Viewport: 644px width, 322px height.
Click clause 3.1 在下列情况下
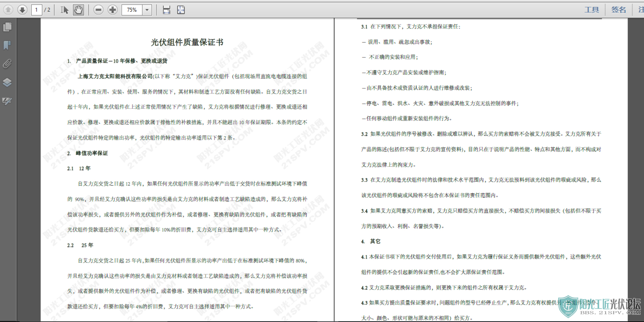click(411, 27)
